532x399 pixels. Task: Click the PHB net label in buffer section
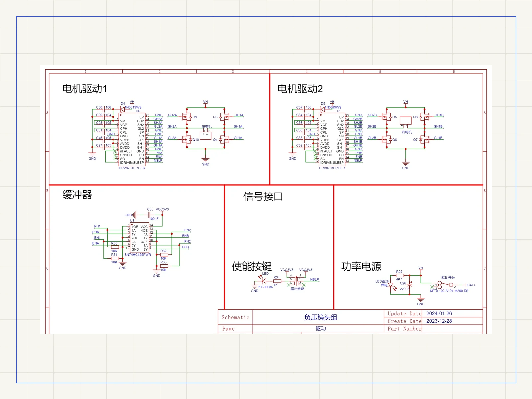click(185, 247)
